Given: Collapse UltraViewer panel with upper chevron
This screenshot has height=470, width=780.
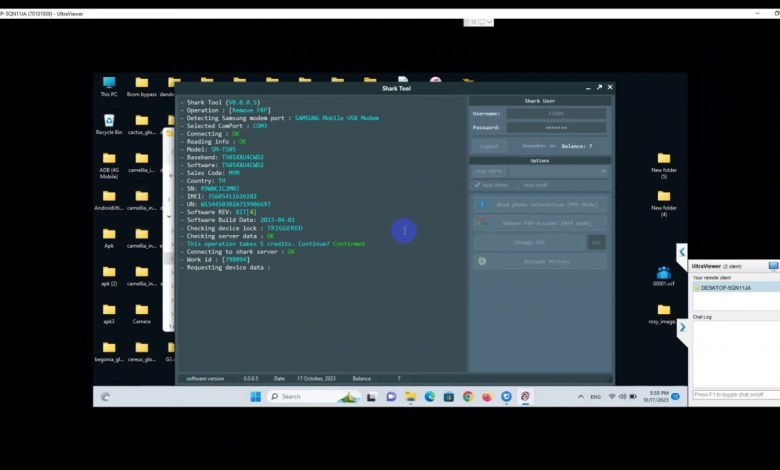Looking at the screenshot, I should [682, 253].
